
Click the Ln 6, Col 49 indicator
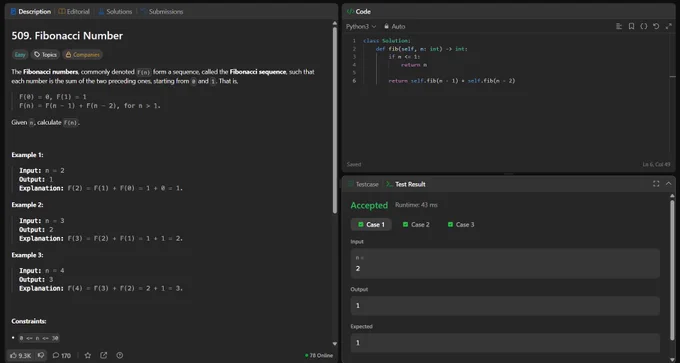(656, 164)
